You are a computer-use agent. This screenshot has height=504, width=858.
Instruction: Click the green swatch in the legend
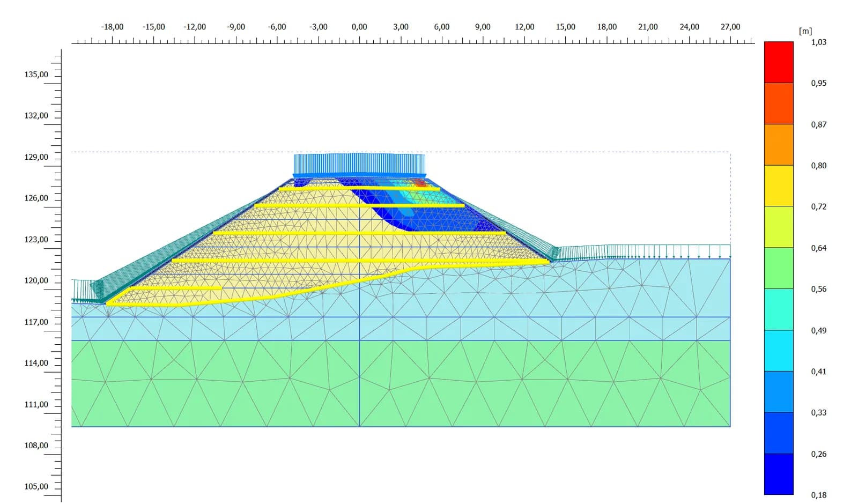(x=779, y=268)
